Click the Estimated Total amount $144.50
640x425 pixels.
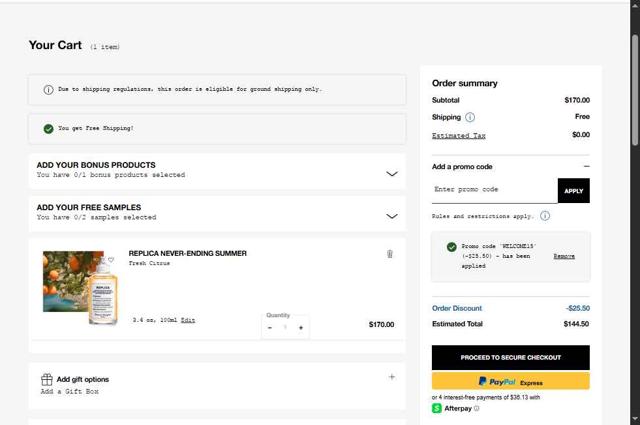576,324
